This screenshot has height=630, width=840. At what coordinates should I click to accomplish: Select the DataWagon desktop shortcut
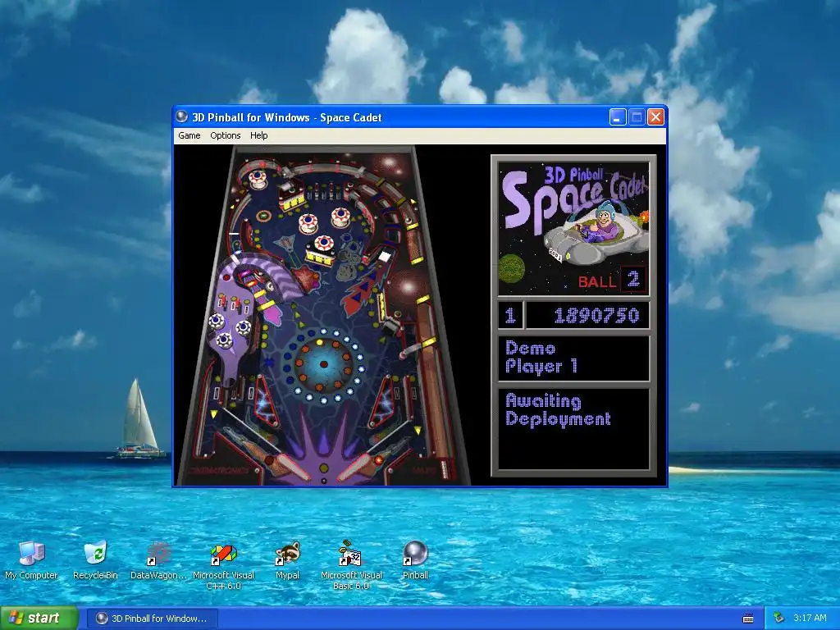[158, 560]
